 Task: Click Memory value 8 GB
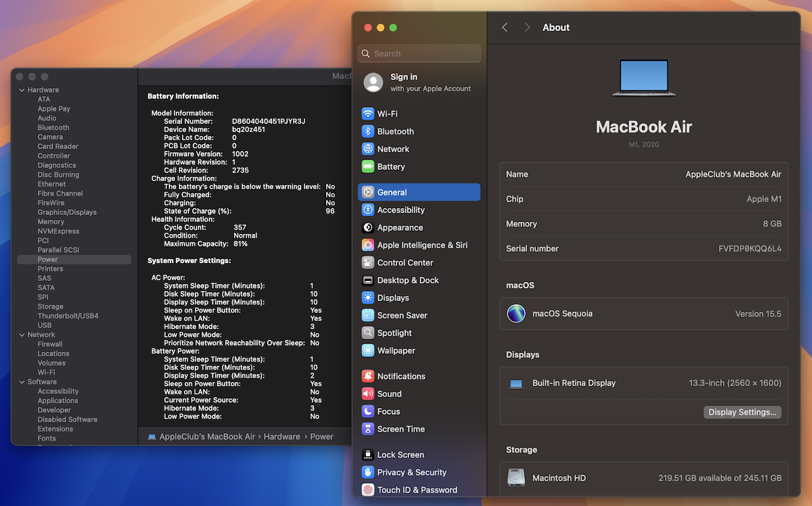tap(772, 224)
